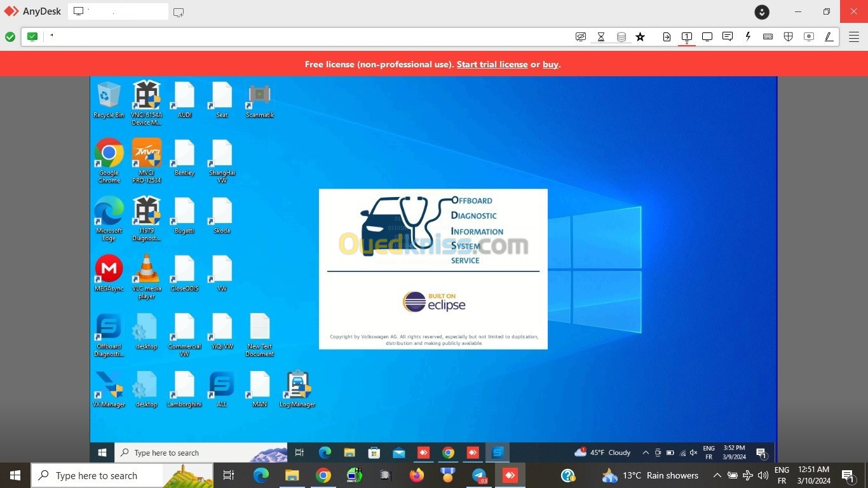This screenshot has width=868, height=488.
Task: Open the keyboard settings icon in AnyDesk
Action: [x=768, y=37]
